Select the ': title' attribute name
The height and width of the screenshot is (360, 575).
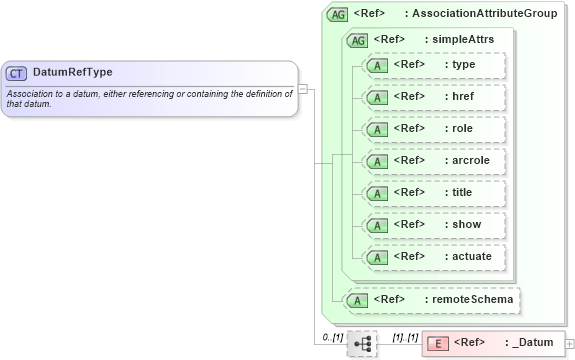click(x=458, y=192)
